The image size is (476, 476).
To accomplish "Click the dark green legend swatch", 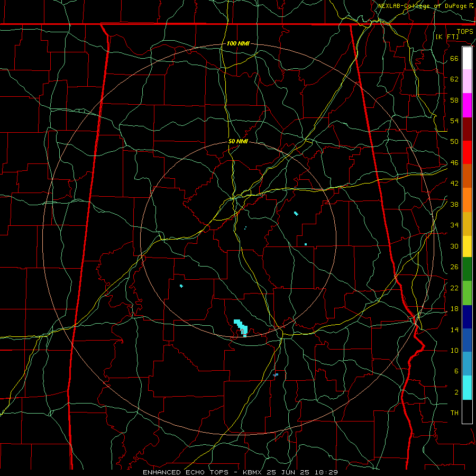I will [x=467, y=269].
